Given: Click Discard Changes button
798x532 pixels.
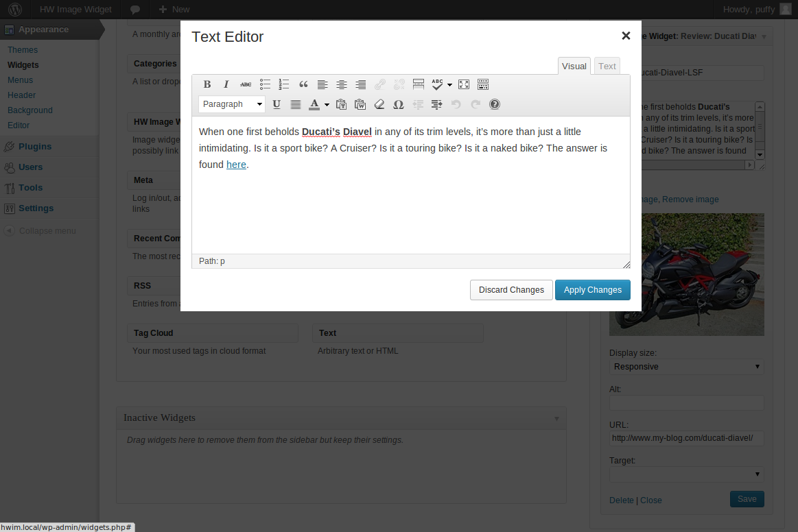Looking at the screenshot, I should click(x=511, y=290).
